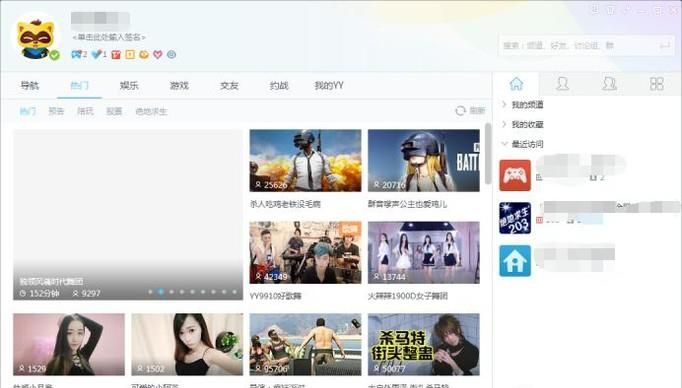Select the 预告 sub-category link

click(56, 111)
